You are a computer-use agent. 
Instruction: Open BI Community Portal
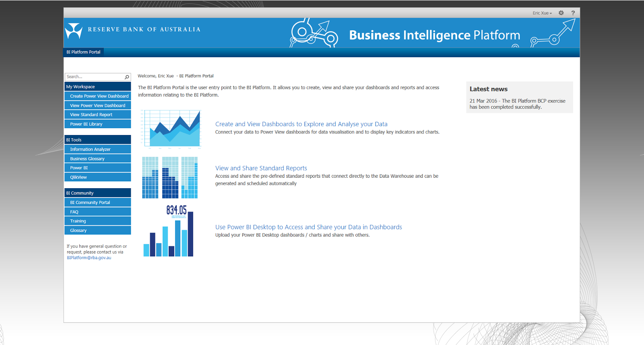click(97, 202)
